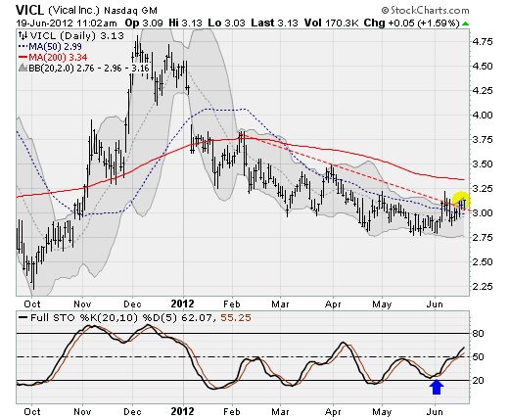This screenshot has height=420, width=509.
Task: Click the 4.00 price axis label
Action: pos(483,116)
